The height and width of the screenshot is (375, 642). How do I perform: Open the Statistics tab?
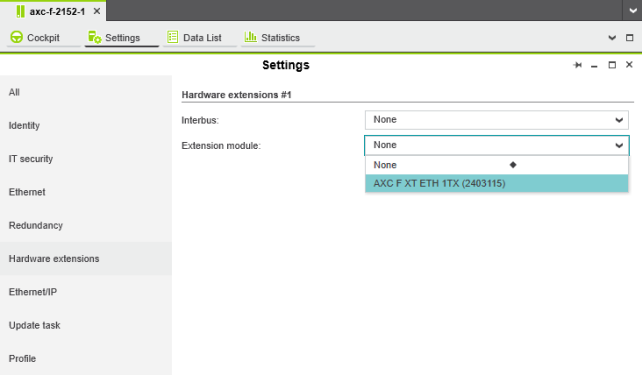[x=278, y=38]
